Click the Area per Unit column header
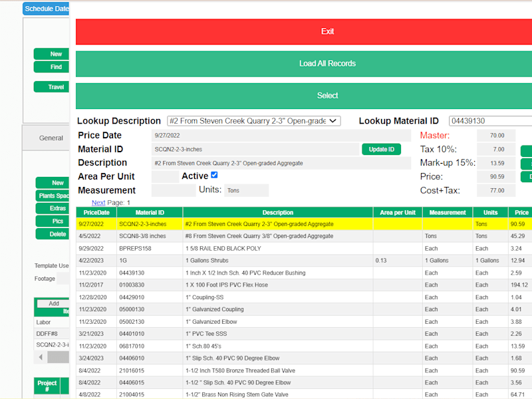Viewport: 532px width, 399px height. [x=398, y=212]
